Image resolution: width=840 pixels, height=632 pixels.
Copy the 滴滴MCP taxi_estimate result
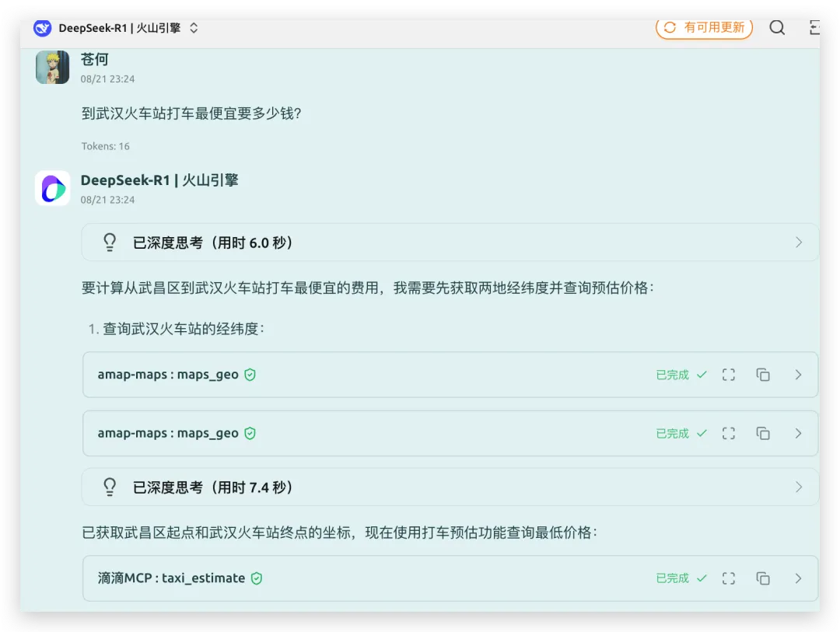tap(763, 578)
